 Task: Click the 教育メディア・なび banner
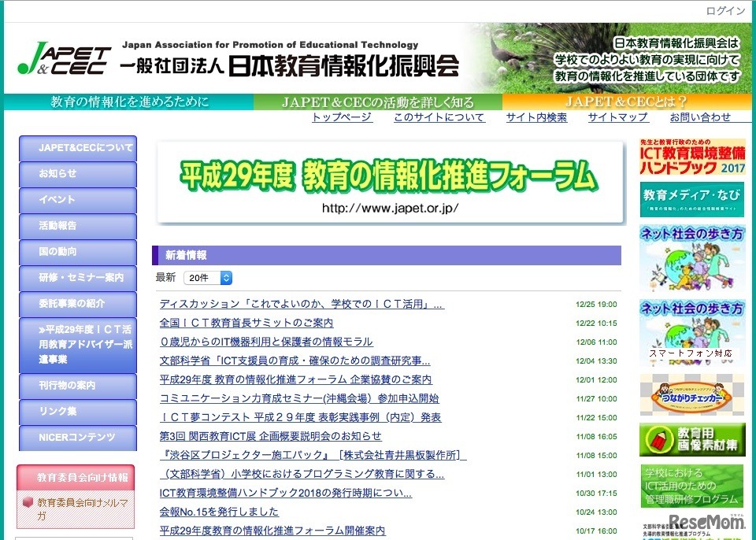point(691,198)
